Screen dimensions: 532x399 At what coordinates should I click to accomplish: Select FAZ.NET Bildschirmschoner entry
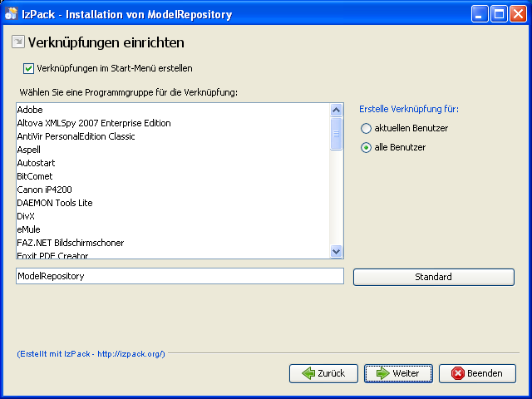[173, 243]
